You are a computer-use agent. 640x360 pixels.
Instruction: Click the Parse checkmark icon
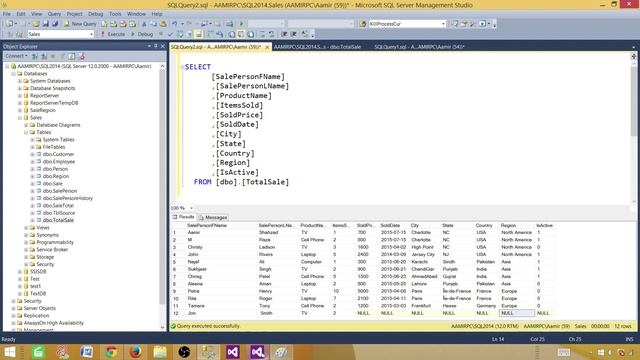click(x=170, y=34)
